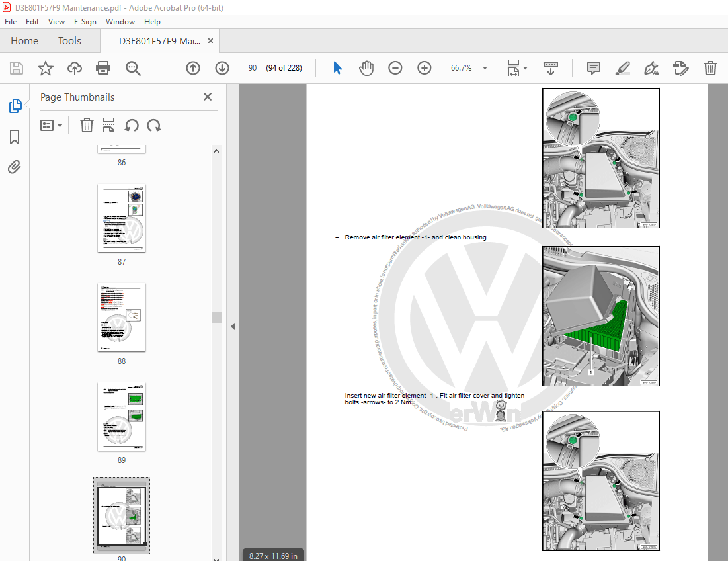This screenshot has height=561, width=728.
Task: Open Fill & Sign with the pen icon
Action: [651, 68]
